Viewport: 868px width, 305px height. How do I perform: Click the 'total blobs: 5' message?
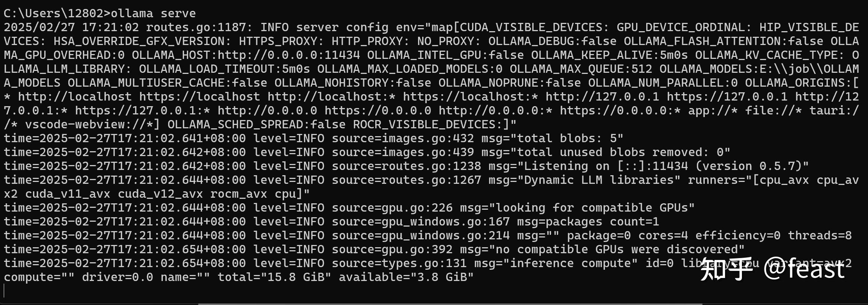coord(570,138)
